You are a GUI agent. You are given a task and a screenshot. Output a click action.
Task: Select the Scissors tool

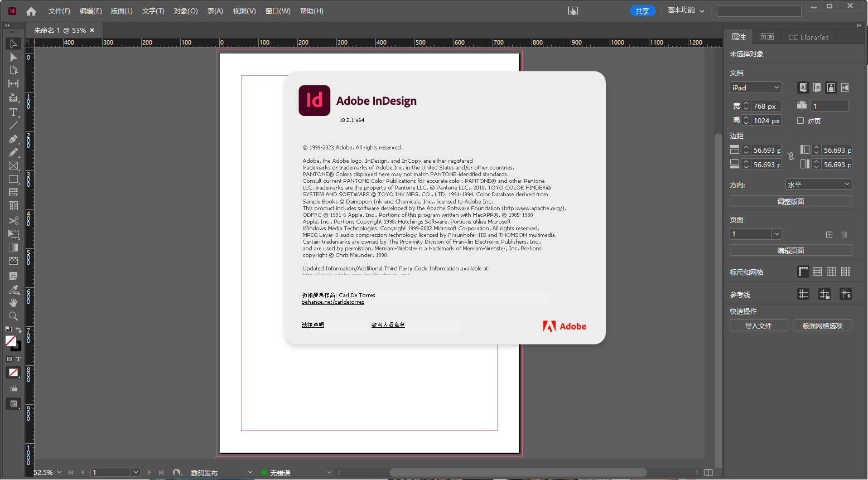tap(13, 221)
